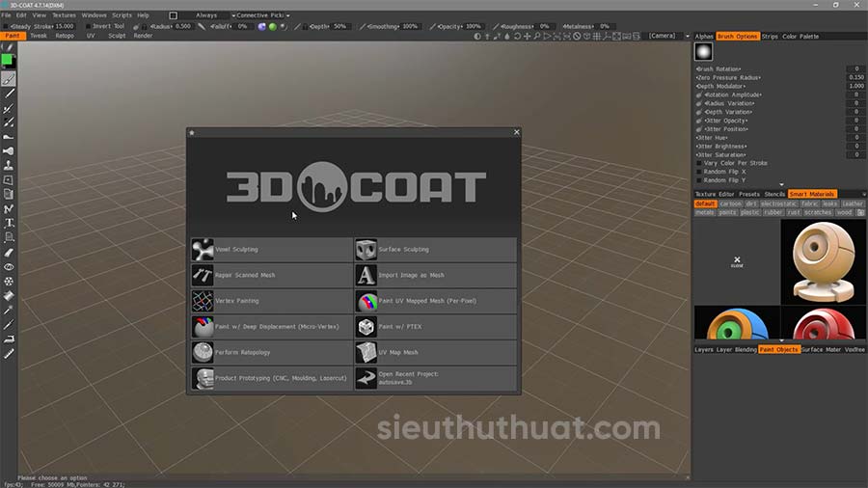
Task: Click the Depth 50% value field
Action: tap(339, 27)
